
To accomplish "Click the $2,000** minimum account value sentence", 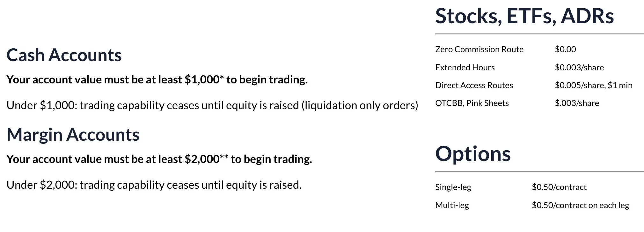I will tap(159, 159).
